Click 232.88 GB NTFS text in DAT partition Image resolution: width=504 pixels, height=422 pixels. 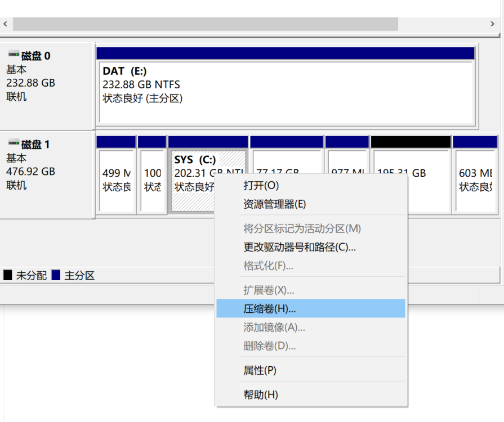141,84
